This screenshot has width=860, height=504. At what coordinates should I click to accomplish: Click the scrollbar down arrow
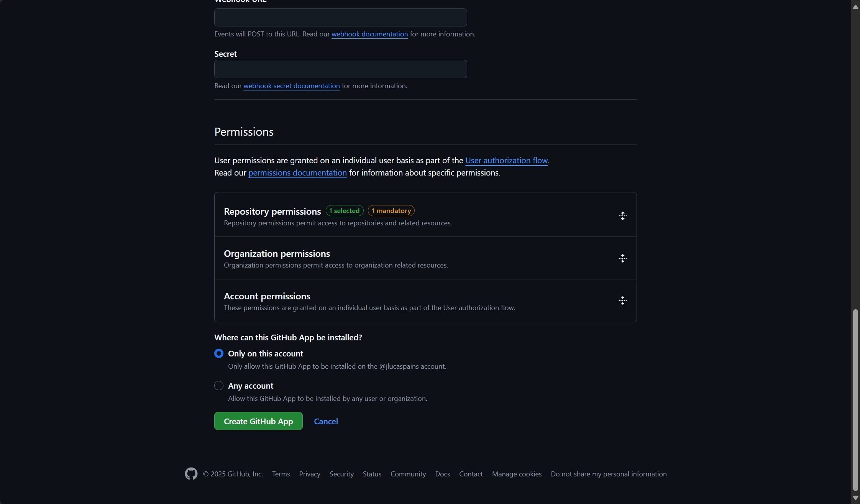click(x=855, y=498)
